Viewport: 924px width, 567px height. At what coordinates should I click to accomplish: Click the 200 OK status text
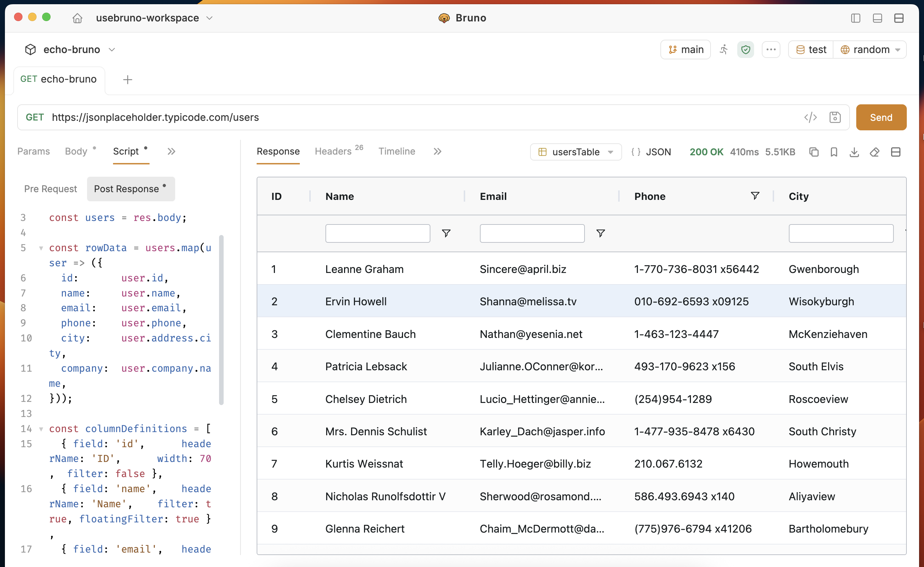pyautogui.click(x=706, y=152)
